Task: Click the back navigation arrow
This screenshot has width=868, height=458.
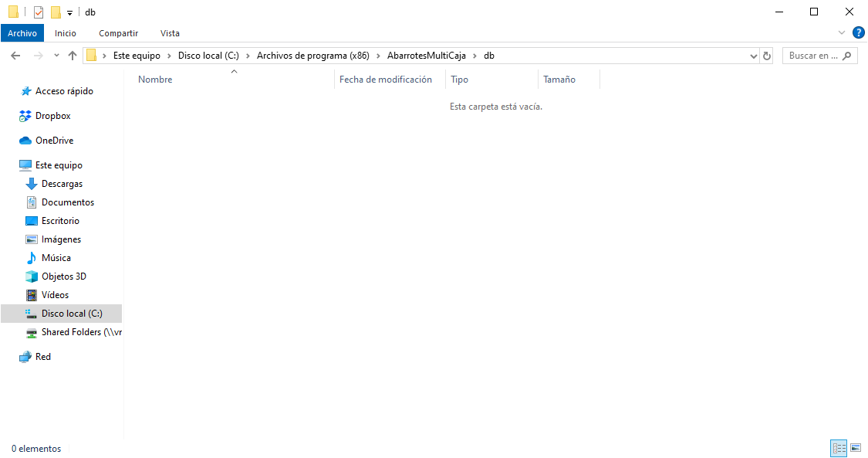Action: pyautogui.click(x=15, y=55)
